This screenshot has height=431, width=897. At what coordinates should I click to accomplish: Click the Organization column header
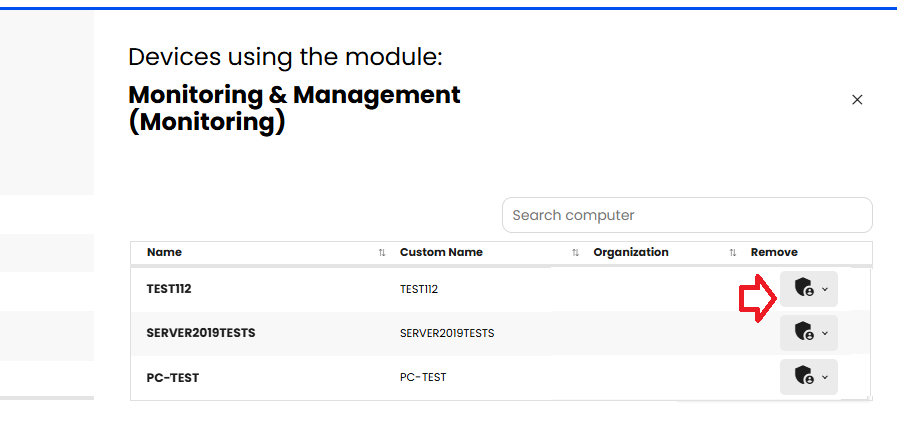point(631,252)
